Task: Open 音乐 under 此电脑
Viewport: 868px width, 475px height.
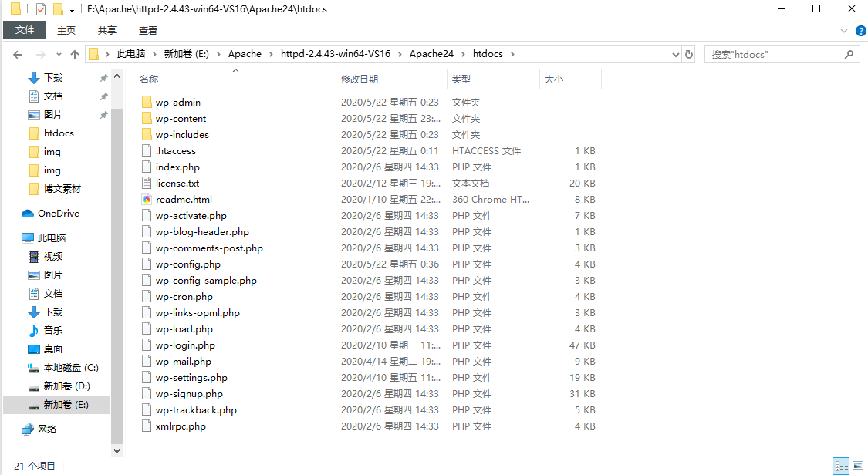Action: pyautogui.click(x=53, y=330)
